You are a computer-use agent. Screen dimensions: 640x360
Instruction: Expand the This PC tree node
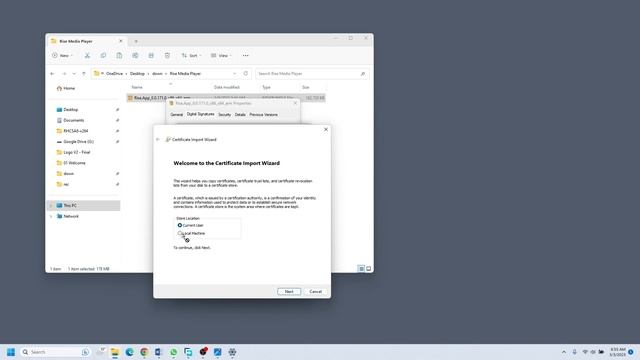coord(51,206)
